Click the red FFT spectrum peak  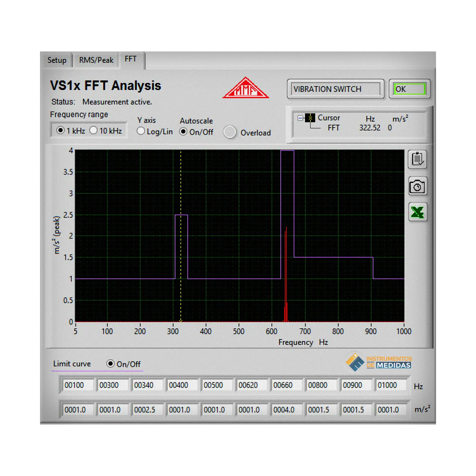(x=286, y=274)
